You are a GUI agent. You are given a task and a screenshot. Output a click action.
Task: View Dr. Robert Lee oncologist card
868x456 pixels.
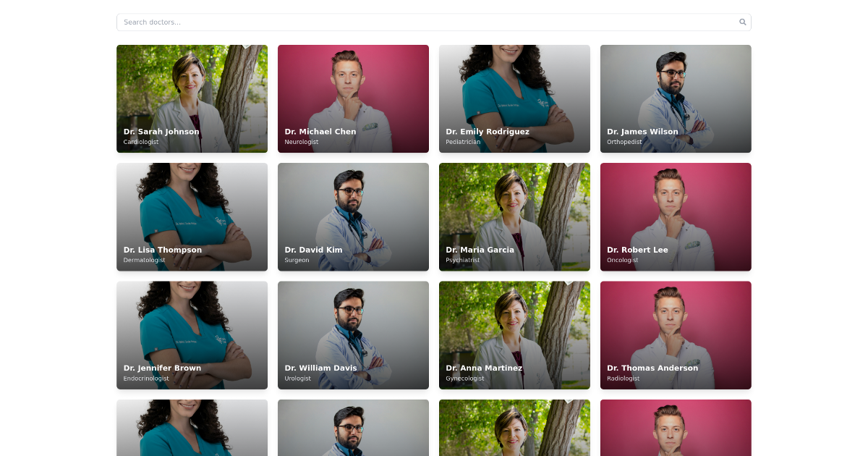[x=676, y=216]
